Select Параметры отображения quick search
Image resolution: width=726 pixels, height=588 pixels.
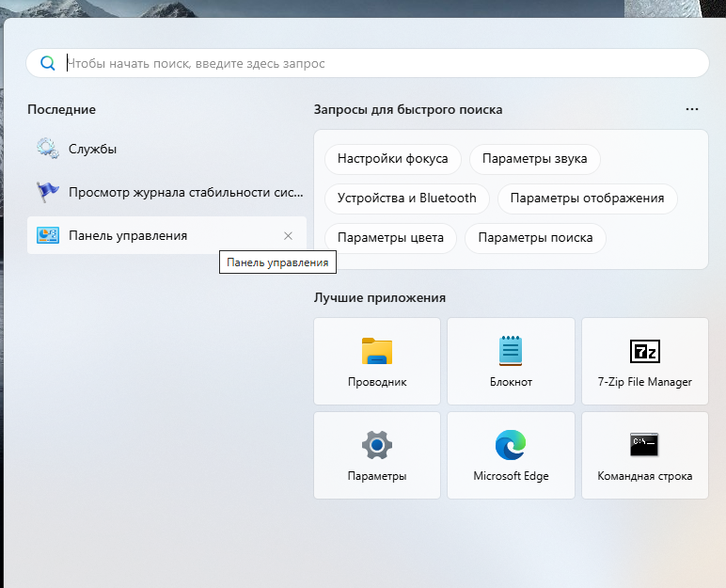(x=587, y=199)
